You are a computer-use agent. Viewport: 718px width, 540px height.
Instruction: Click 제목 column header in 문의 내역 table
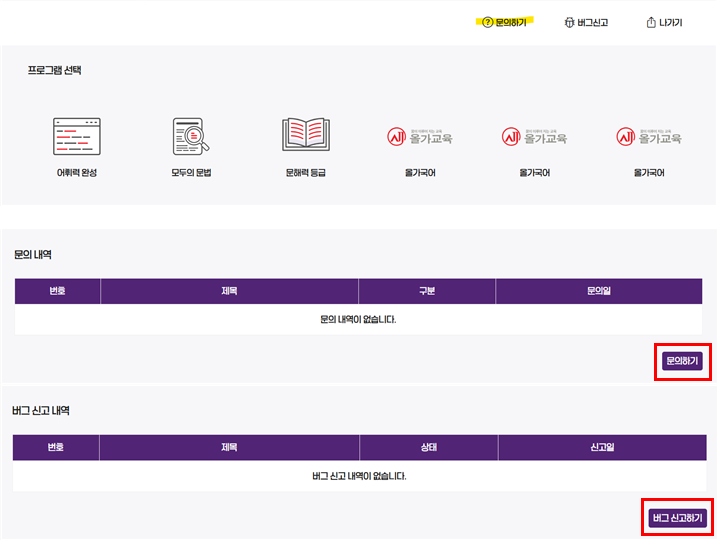(229, 291)
